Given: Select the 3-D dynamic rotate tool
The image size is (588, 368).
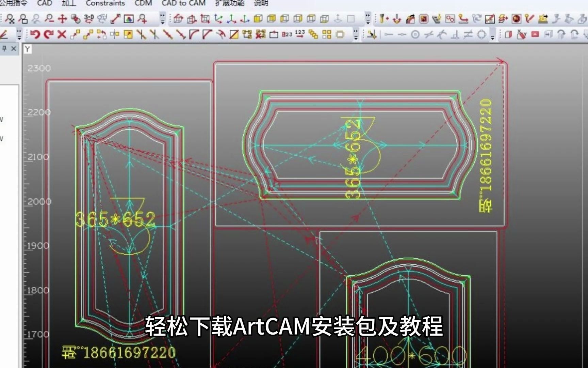Looking at the screenshot, I should tap(88, 19).
